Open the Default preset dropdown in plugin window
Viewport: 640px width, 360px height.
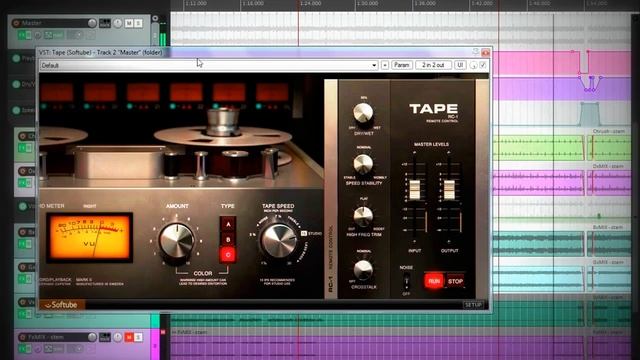click(209, 65)
